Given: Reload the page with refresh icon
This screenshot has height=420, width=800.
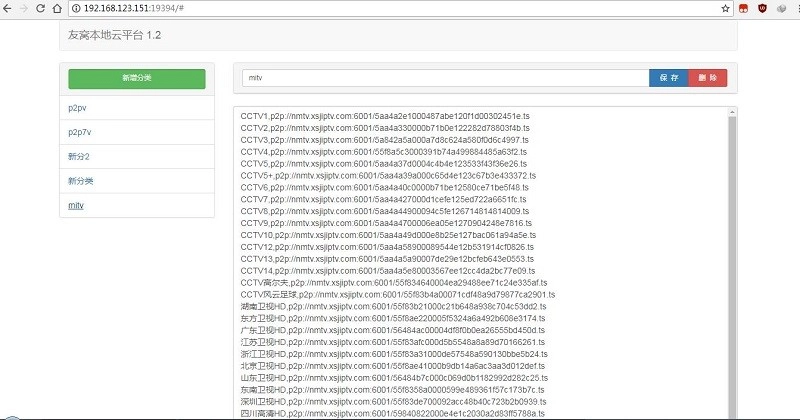Looking at the screenshot, I should (x=50, y=7).
